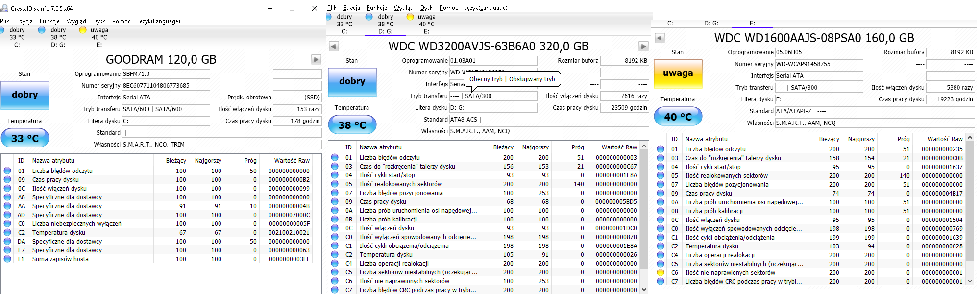
Task: Open Język(Language) menu in GOODRAM window
Action: 159,21
